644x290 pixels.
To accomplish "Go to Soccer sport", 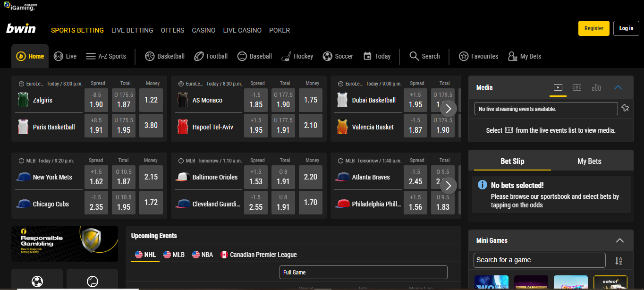I will click(338, 56).
